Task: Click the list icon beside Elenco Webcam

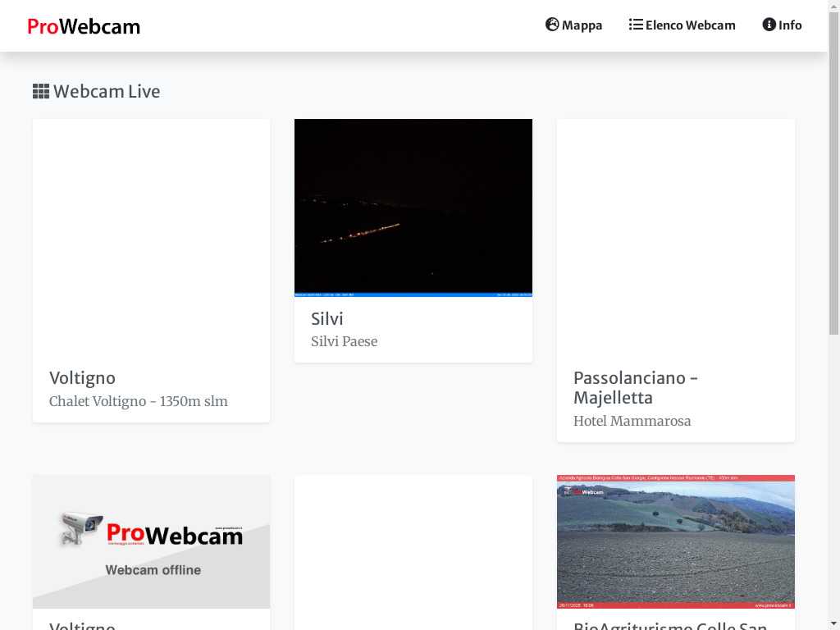Action: (x=636, y=25)
